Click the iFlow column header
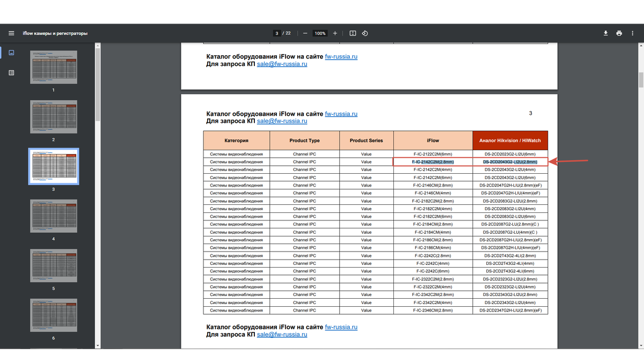The image size is (644, 362). coord(433,141)
